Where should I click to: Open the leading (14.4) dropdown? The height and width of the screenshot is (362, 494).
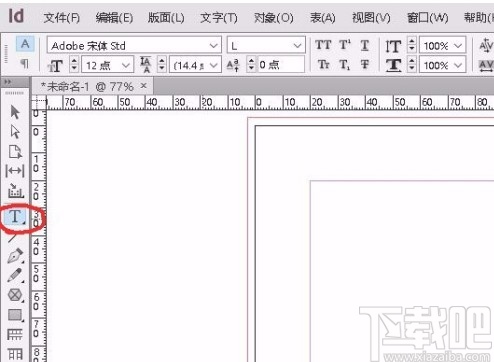214,65
